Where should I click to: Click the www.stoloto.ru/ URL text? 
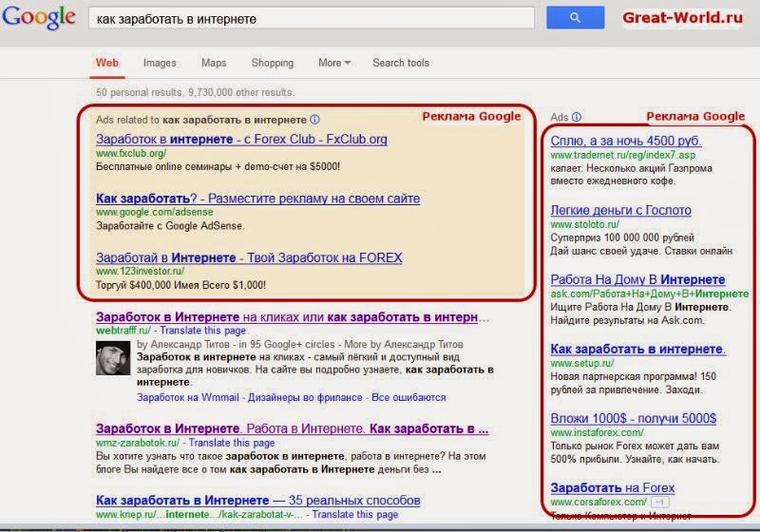click(585, 224)
